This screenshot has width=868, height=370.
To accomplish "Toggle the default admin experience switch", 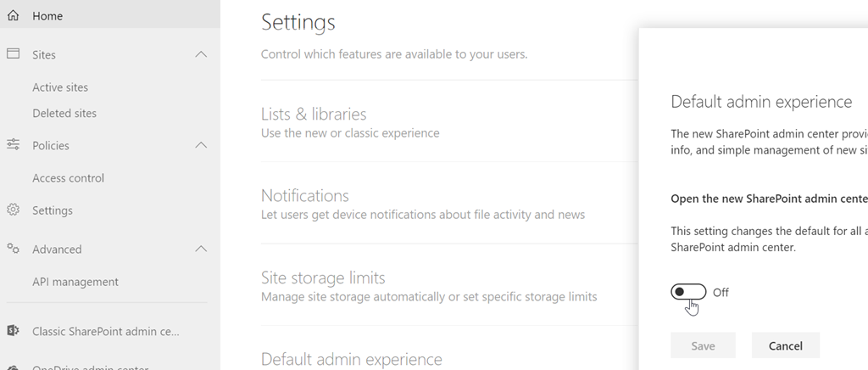I will click(687, 292).
